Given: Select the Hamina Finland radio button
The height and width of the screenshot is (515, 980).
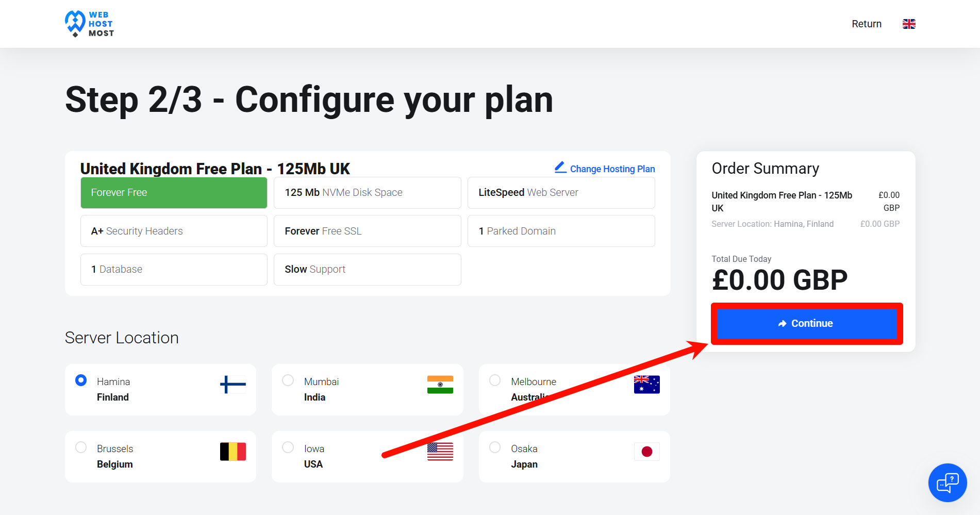Looking at the screenshot, I should 81,380.
